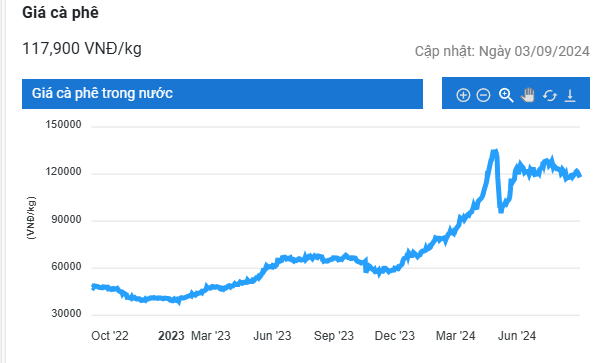Click the zoom out minus icon
This screenshot has width=596, height=363.
click(x=483, y=95)
